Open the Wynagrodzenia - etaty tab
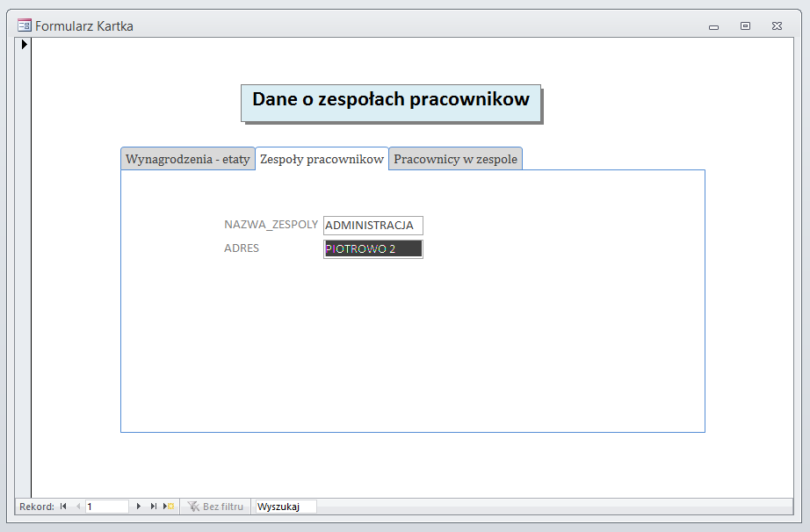 [x=187, y=159]
